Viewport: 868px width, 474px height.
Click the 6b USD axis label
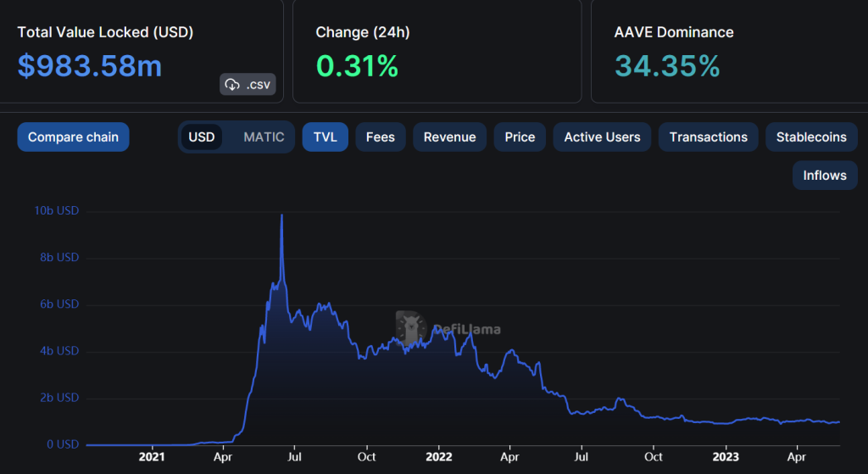[59, 304]
